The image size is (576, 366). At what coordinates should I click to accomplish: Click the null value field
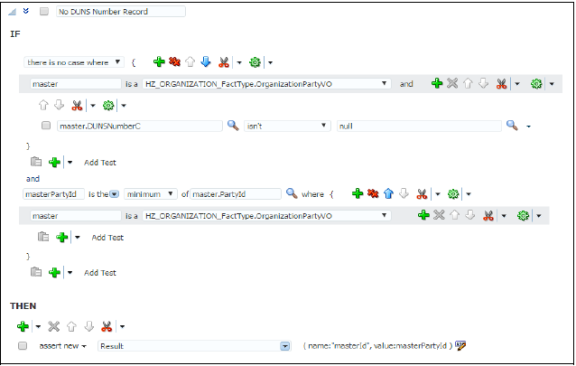[x=419, y=126]
